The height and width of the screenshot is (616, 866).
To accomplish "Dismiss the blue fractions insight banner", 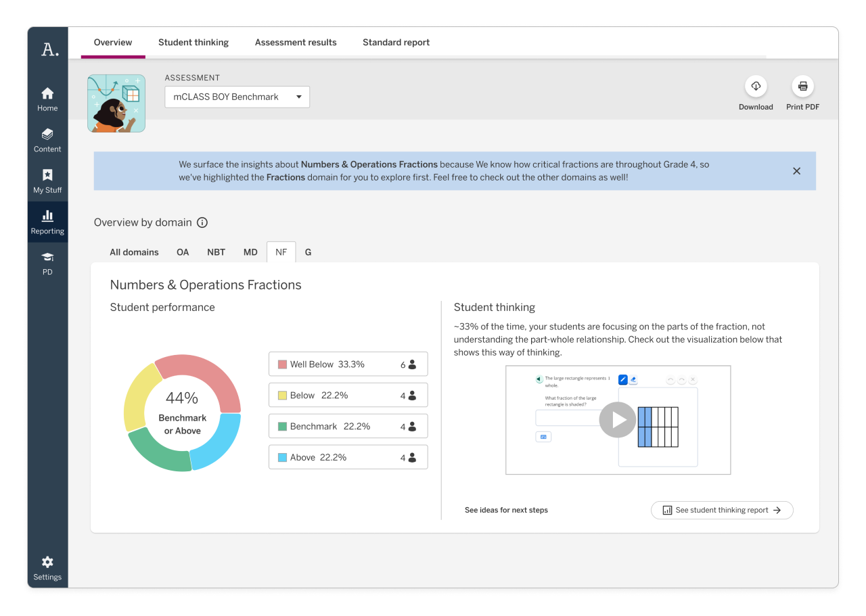I will tap(796, 171).
